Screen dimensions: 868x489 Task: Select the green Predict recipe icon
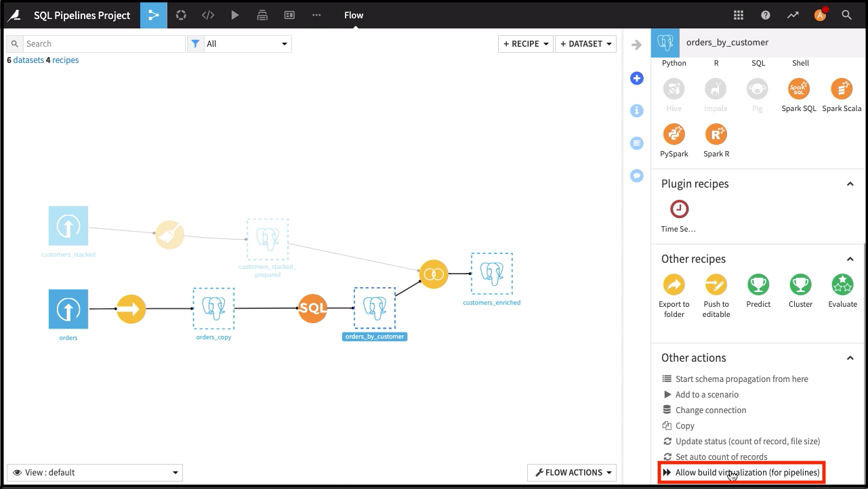coord(758,284)
